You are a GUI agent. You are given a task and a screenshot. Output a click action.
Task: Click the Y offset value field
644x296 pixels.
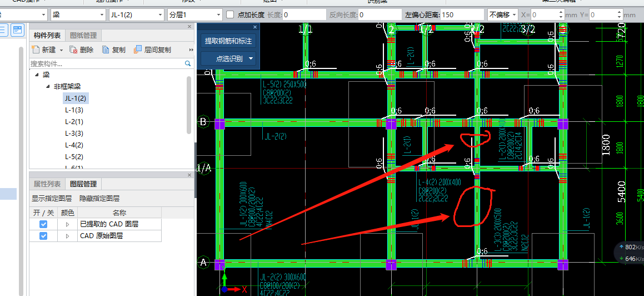(x=602, y=15)
